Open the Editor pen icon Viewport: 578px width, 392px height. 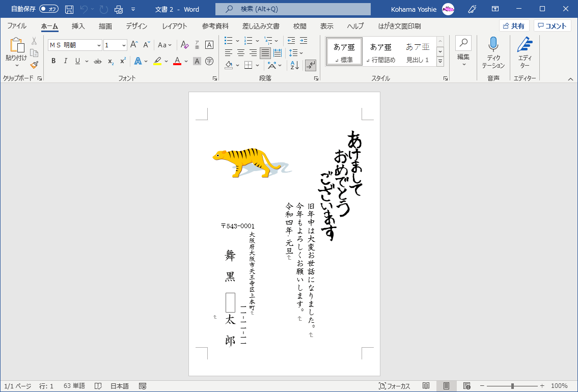point(525,45)
